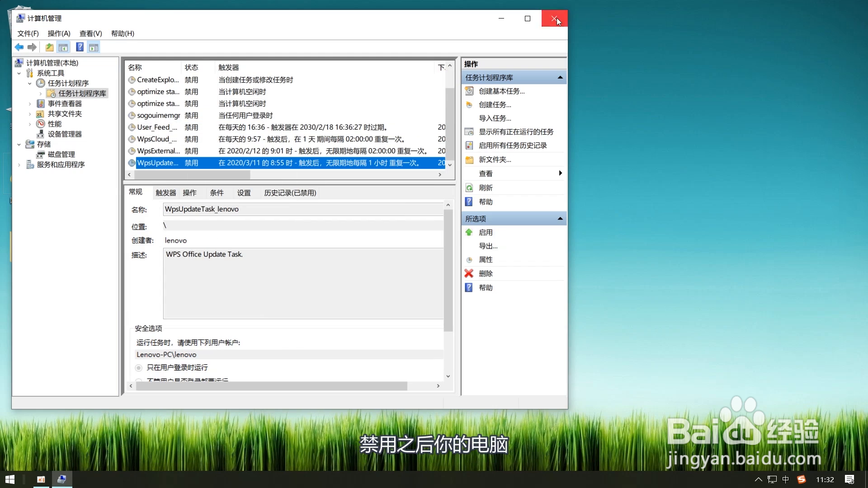Image resolution: width=868 pixels, height=488 pixels.
Task: Click the green arrow enable icon
Action: 469,232
